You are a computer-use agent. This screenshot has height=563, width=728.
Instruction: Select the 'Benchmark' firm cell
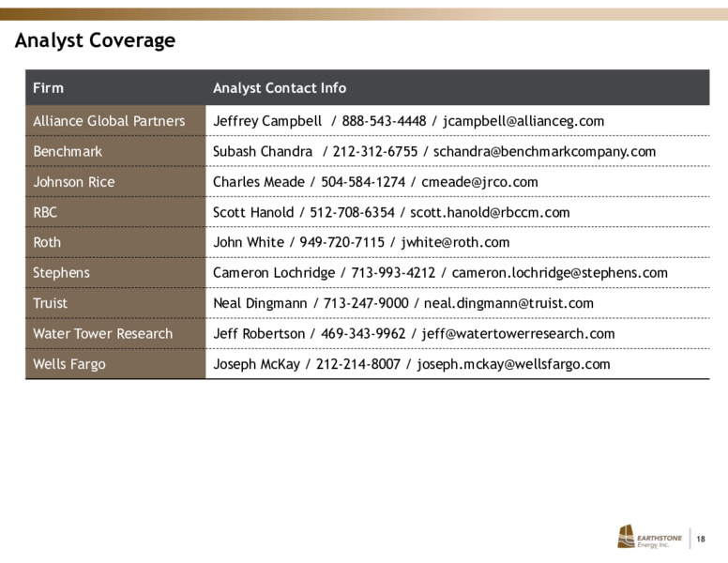coord(115,151)
